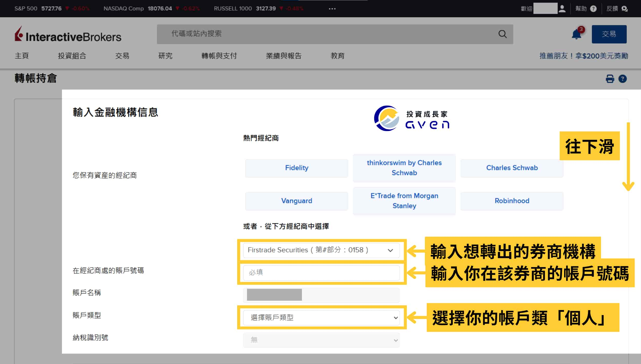
Task: Click the 幫助 label in header
Action: (x=581, y=9)
